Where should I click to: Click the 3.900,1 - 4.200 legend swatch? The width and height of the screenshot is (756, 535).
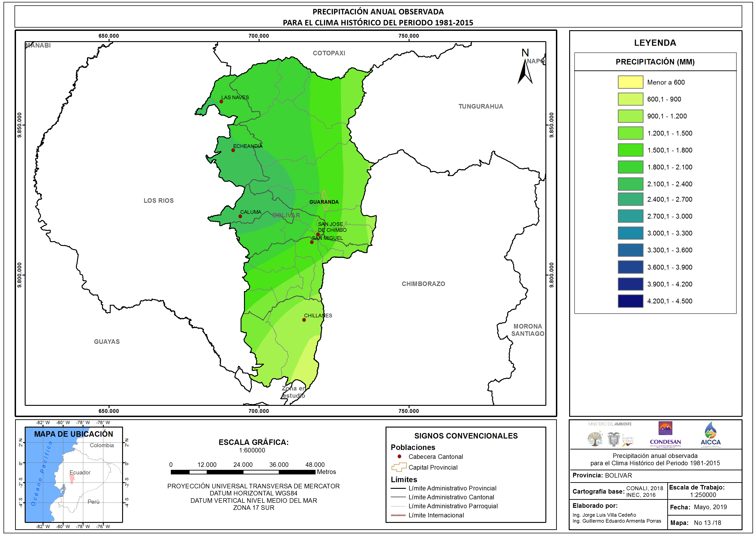tap(630, 284)
